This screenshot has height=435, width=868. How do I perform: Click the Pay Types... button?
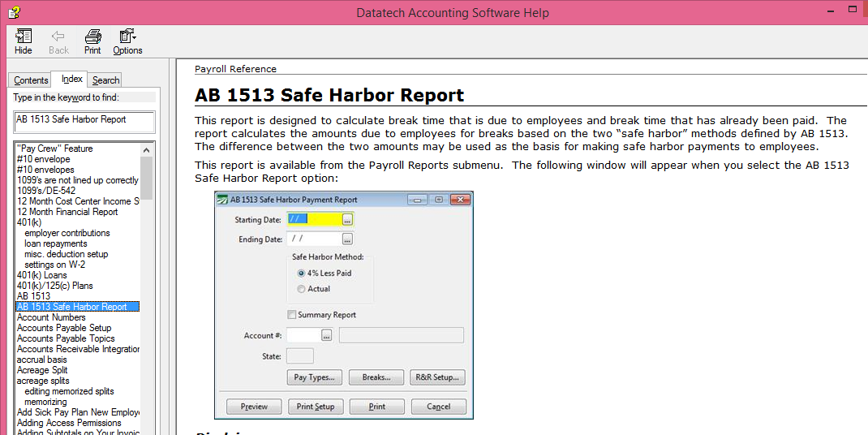pos(314,377)
